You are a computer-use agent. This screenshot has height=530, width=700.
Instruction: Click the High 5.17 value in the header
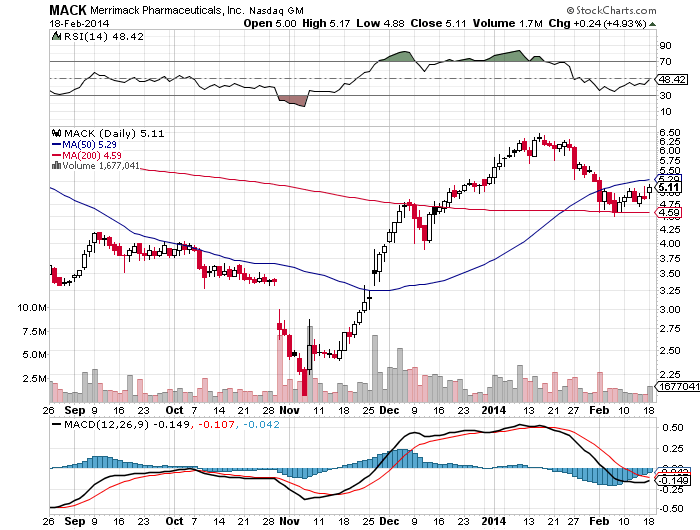point(326,24)
